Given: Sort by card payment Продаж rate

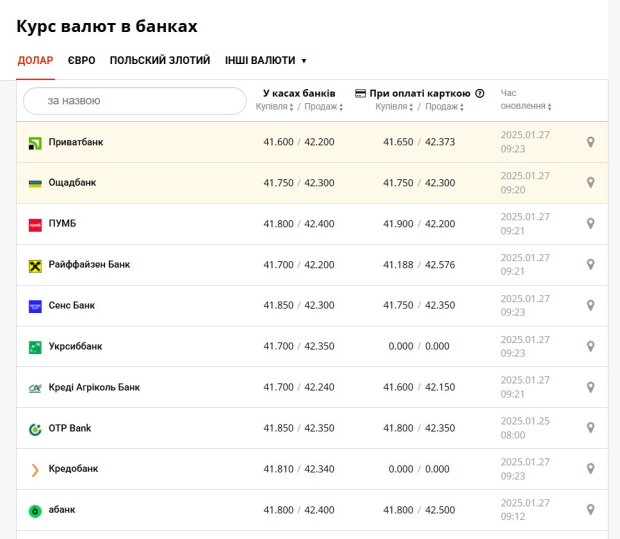Looking at the screenshot, I should tap(444, 107).
